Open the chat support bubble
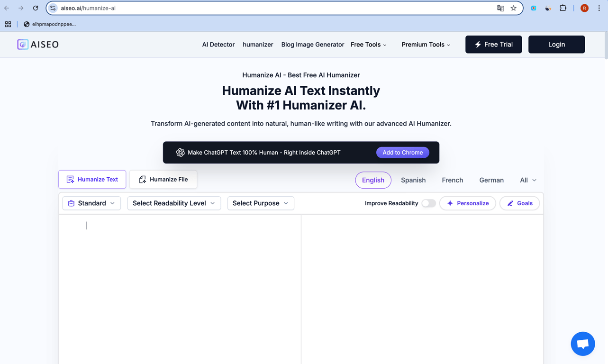The width and height of the screenshot is (608, 364). click(x=582, y=344)
